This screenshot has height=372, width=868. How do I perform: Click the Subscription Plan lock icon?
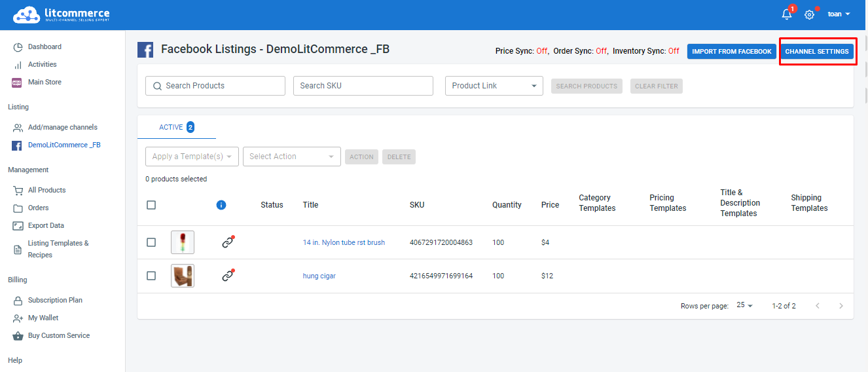tap(18, 301)
